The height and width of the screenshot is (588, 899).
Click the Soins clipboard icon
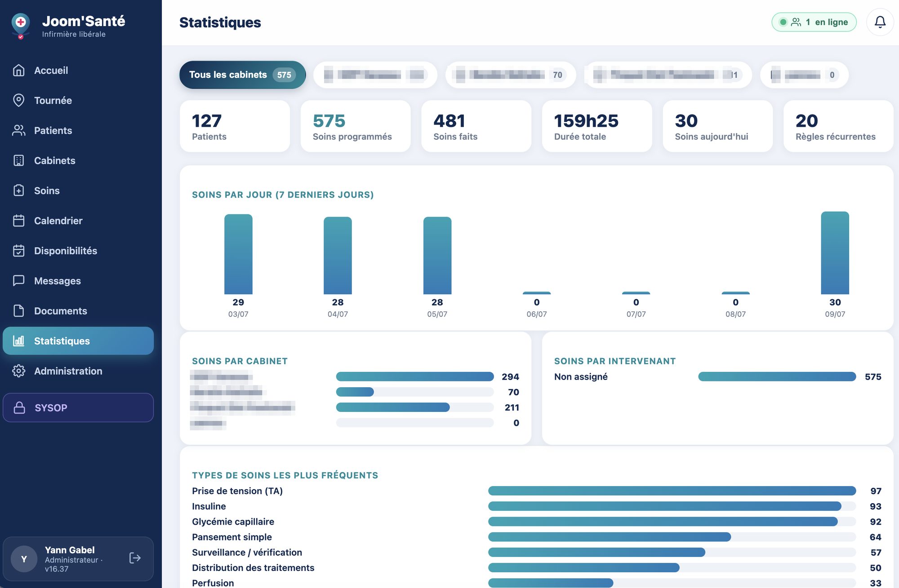pyautogui.click(x=18, y=190)
